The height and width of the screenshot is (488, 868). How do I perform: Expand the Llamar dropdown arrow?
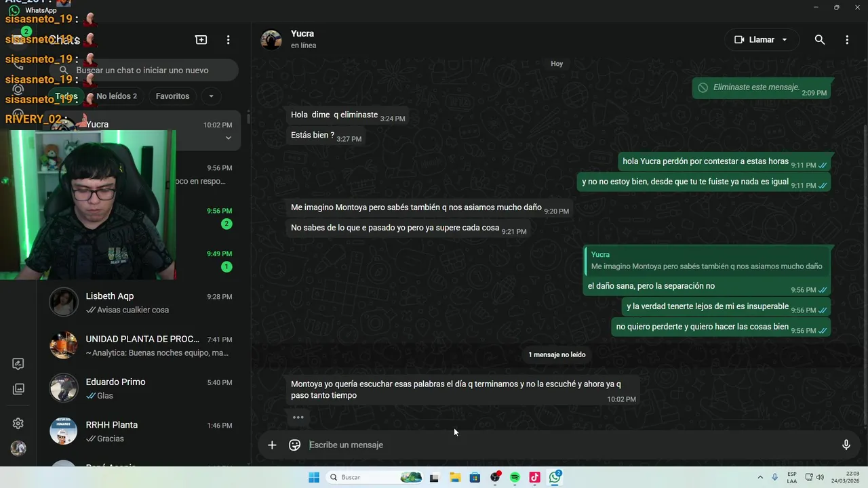(x=785, y=40)
